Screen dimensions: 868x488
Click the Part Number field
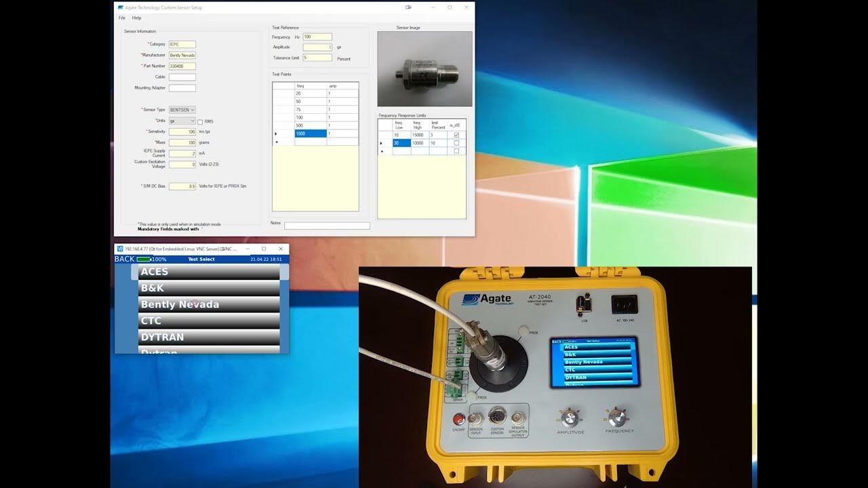pyautogui.click(x=182, y=66)
